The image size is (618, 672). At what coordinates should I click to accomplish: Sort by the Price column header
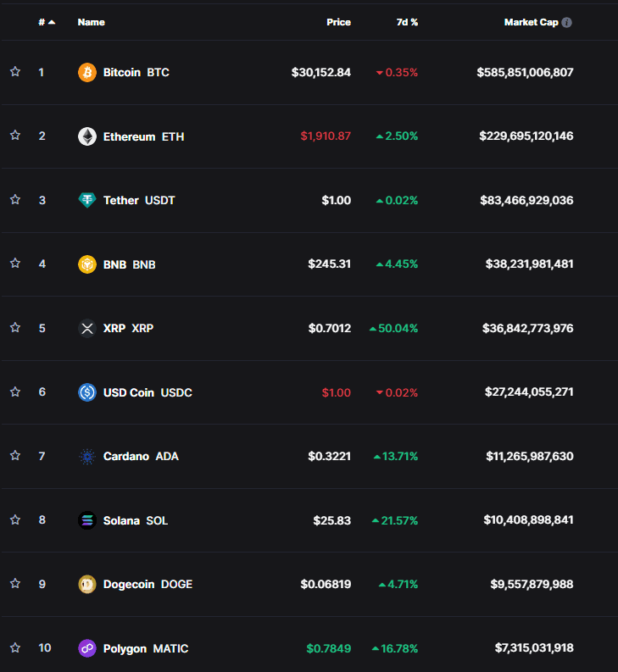(x=338, y=22)
